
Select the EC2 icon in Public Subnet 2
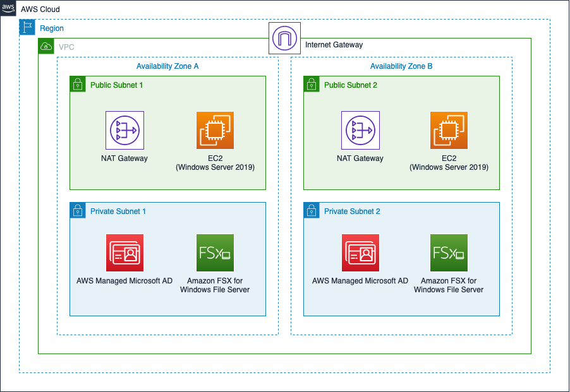[x=449, y=130]
